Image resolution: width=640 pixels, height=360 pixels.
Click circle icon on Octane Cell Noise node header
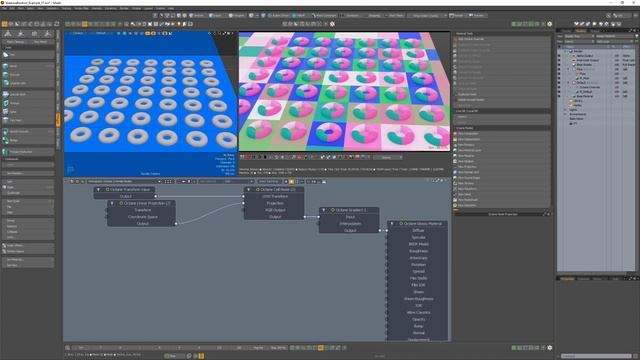tap(258, 189)
